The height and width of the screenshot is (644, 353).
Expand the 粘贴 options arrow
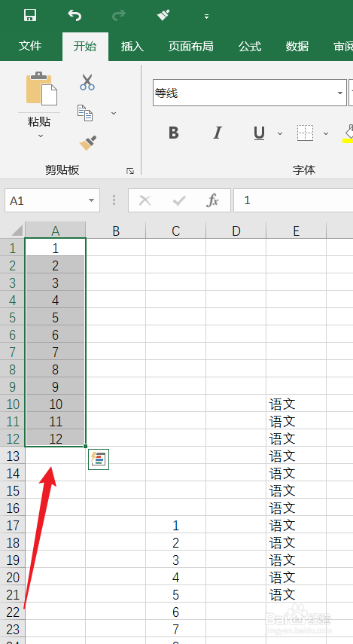pos(40,136)
